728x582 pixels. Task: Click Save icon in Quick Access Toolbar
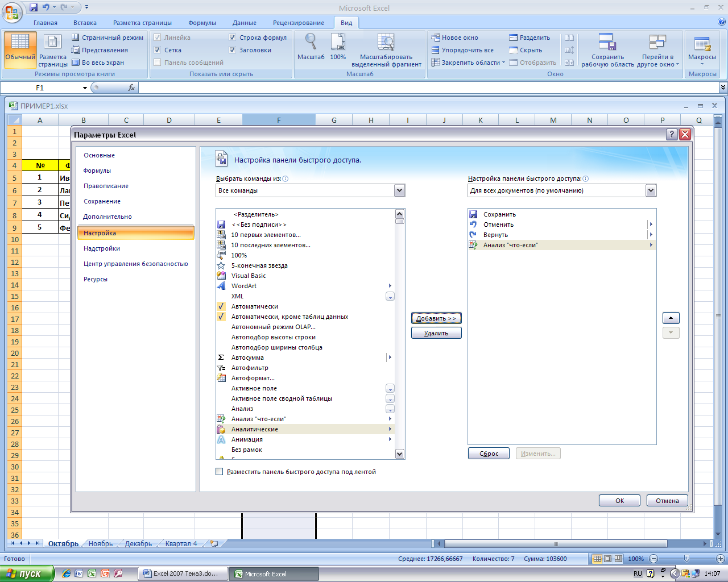[34, 7]
